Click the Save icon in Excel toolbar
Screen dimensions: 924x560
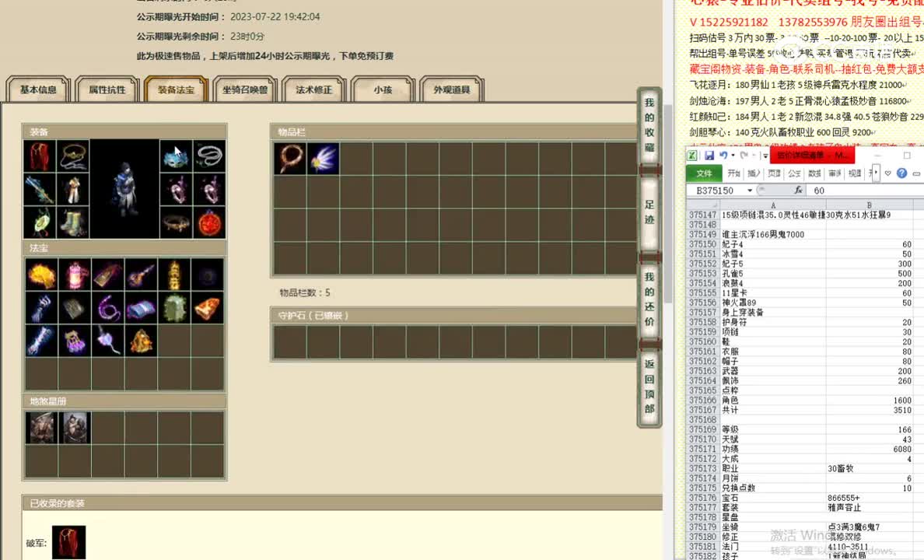point(709,156)
